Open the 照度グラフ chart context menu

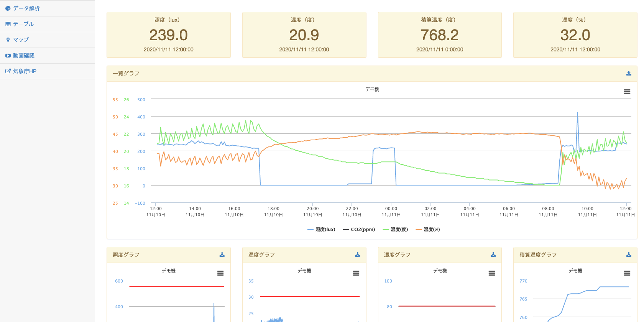[220, 273]
